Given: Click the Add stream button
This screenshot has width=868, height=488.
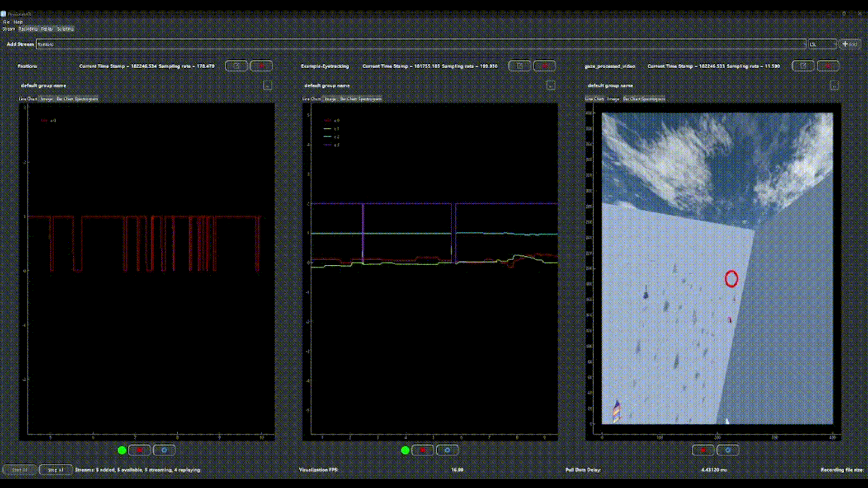Looking at the screenshot, I should click(x=850, y=44).
